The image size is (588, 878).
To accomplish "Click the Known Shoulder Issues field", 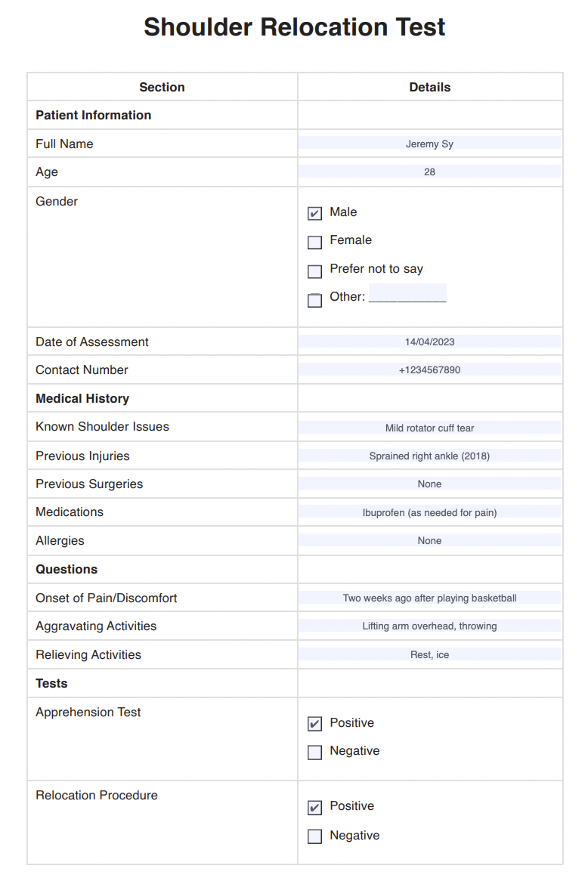I will [x=429, y=428].
